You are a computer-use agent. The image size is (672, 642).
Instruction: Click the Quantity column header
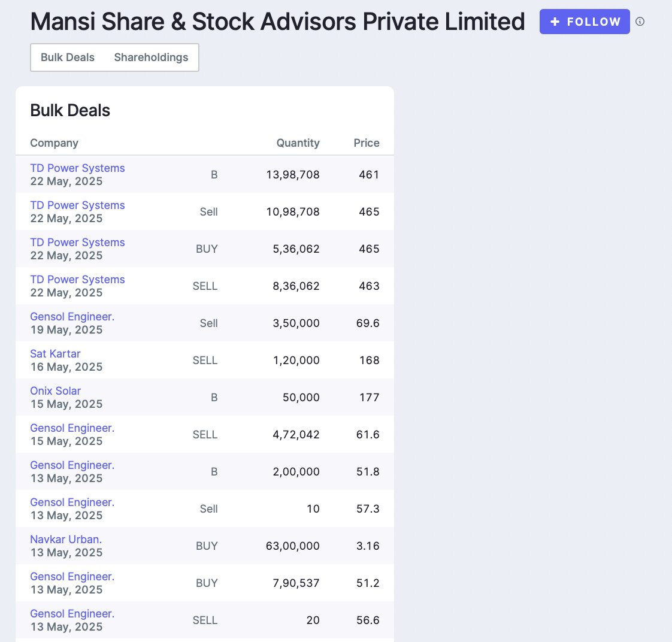click(298, 143)
